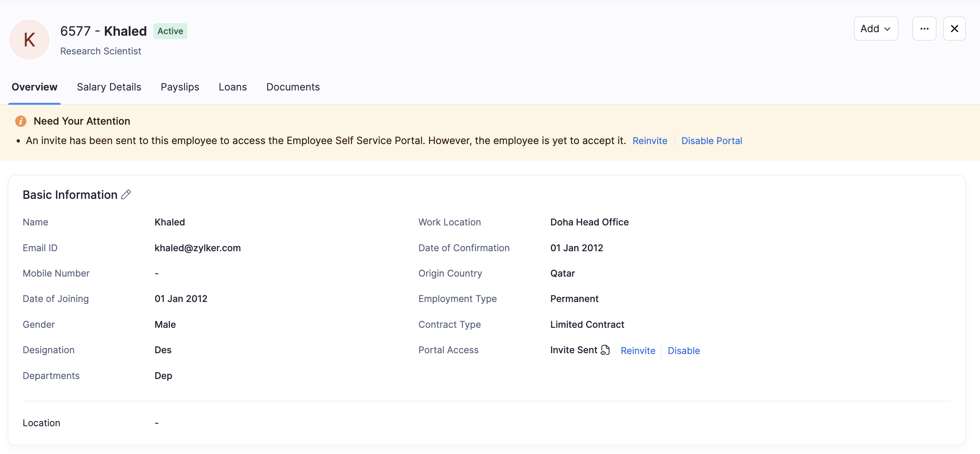Click the Active status badge
The height and width of the screenshot is (454, 980).
pos(170,31)
